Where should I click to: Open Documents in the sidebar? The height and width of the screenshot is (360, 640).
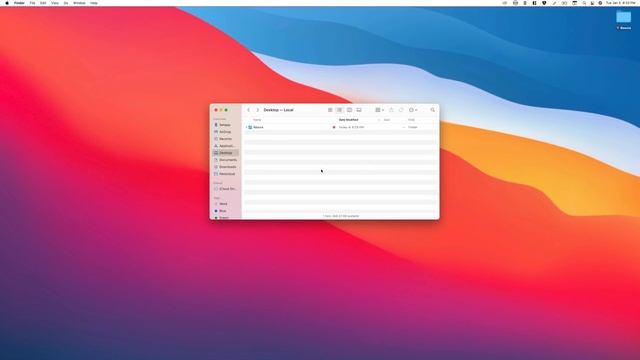click(225, 160)
